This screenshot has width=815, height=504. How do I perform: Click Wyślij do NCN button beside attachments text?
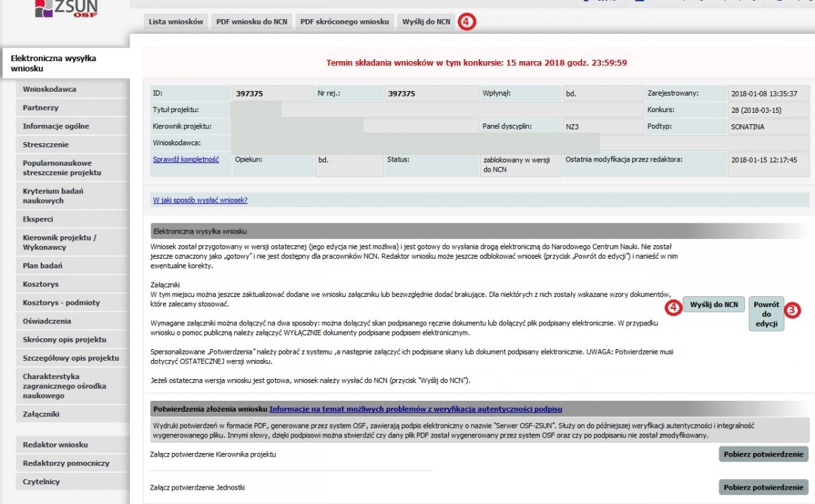coord(714,304)
